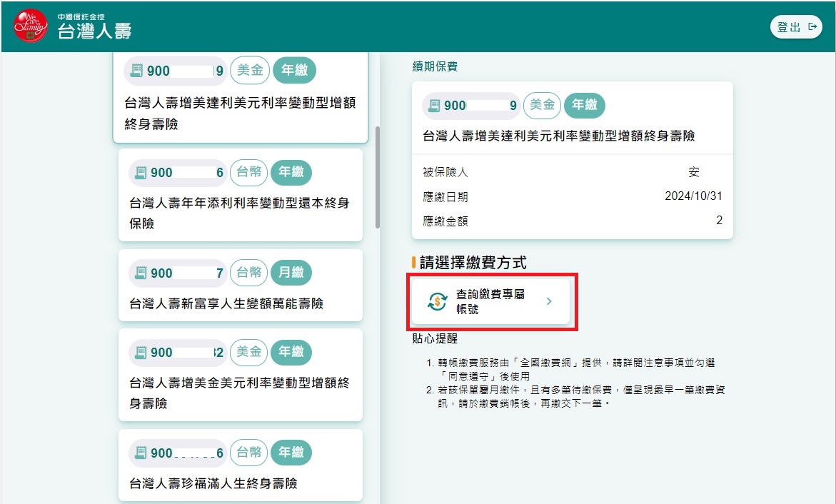Click the Taiwan Life red logo
This screenshot has height=504, width=836.
click(x=31, y=26)
